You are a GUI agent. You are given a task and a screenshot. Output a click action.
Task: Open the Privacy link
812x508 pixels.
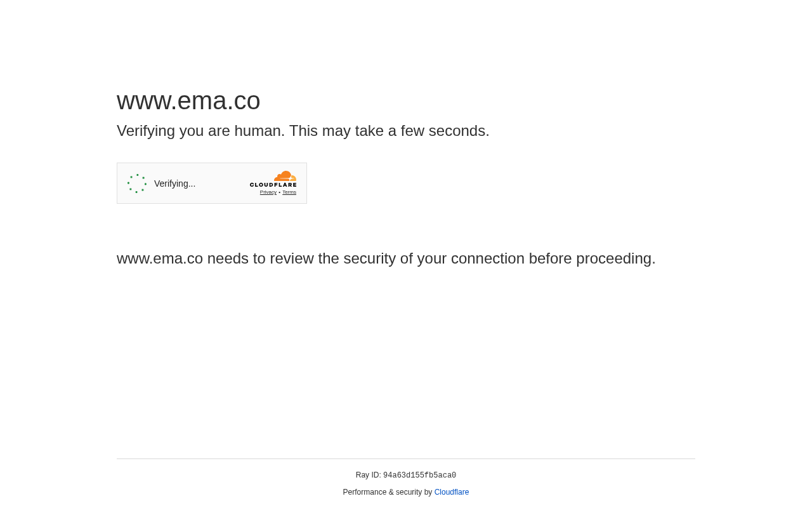coord(268,191)
